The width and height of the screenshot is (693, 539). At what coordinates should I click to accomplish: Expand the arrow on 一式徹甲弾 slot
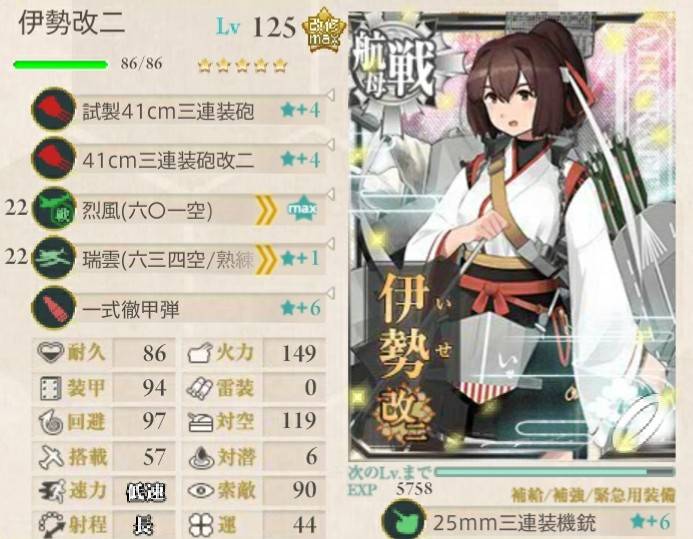click(330, 292)
